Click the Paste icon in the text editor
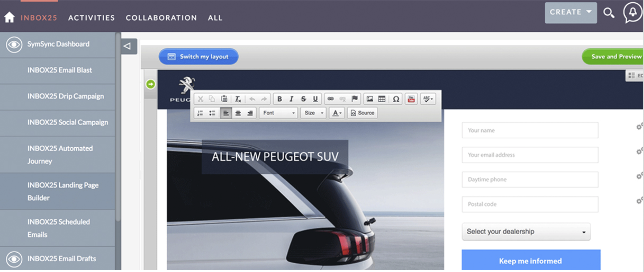The height and width of the screenshot is (272, 644). pyautogui.click(x=224, y=99)
